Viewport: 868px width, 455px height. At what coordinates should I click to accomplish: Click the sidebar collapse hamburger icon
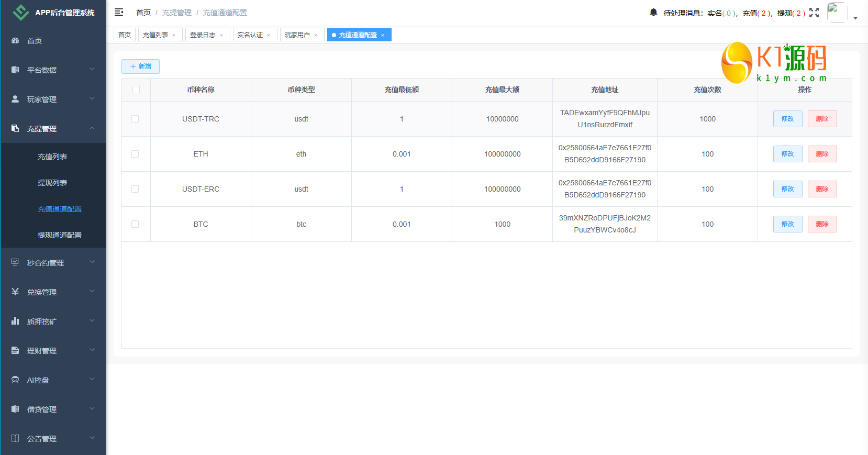coord(119,12)
